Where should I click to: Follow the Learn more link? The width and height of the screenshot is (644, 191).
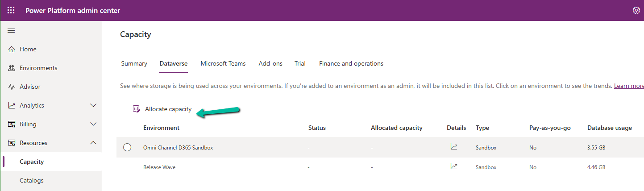[629, 86]
